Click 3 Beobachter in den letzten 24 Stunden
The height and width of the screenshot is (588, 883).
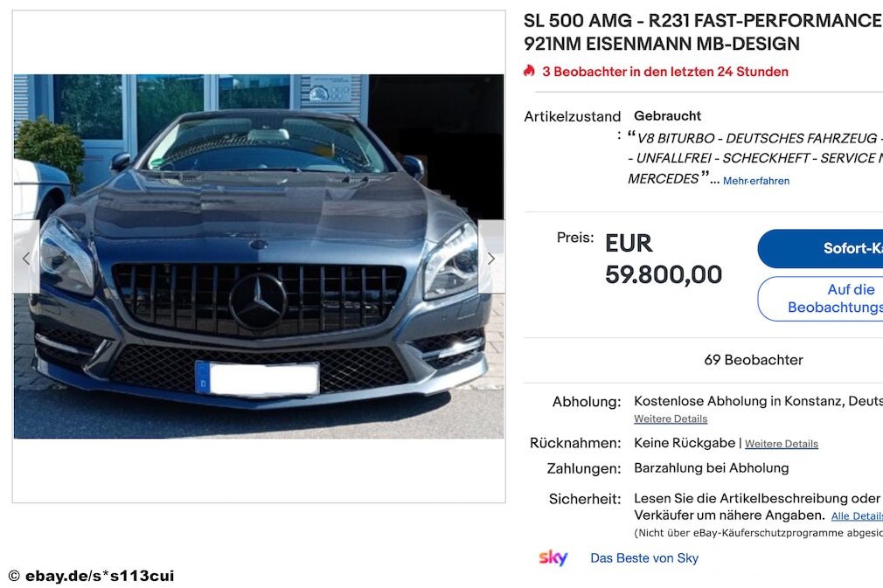tap(665, 72)
